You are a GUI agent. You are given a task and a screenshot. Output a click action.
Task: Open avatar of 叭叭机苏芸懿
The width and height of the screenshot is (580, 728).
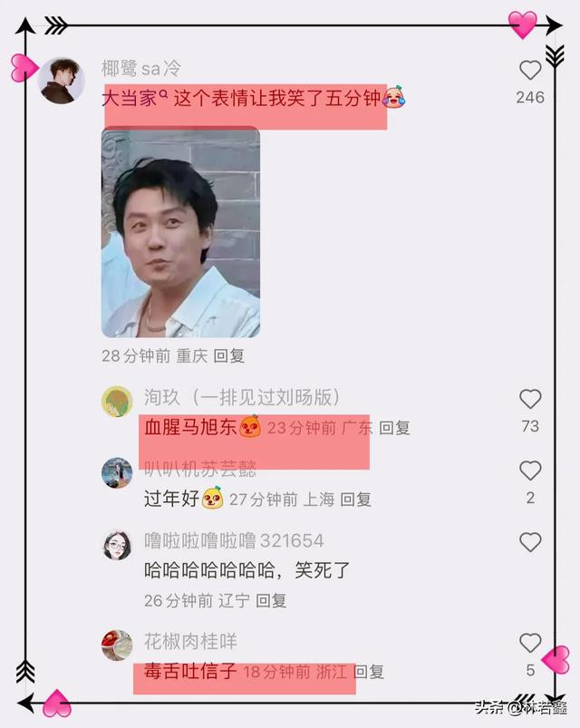117,472
